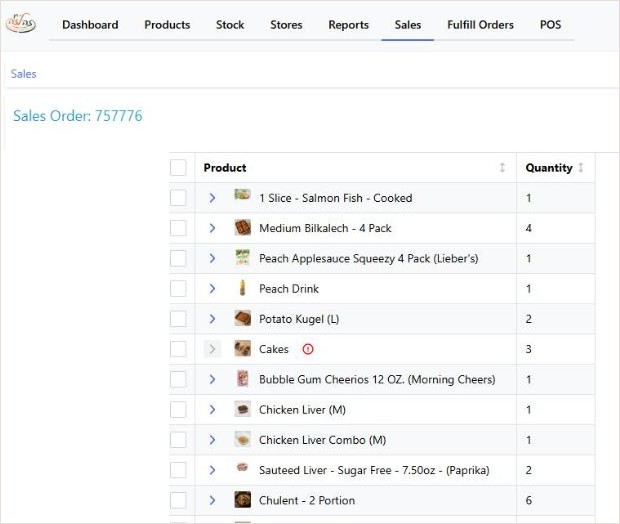Open the Potato Kugel (L) thumbnail
This screenshot has height=524, width=620.
point(242,318)
